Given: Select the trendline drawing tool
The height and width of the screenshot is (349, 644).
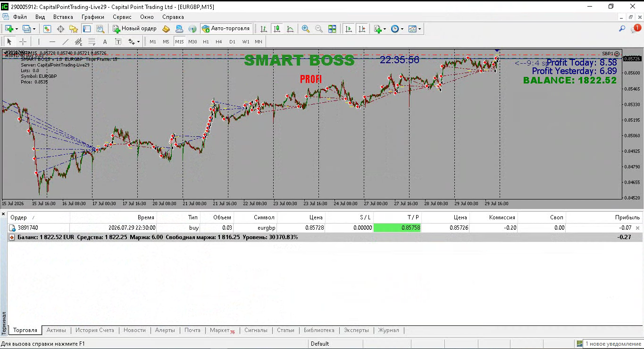Looking at the screenshot, I should pyautogui.click(x=66, y=42).
